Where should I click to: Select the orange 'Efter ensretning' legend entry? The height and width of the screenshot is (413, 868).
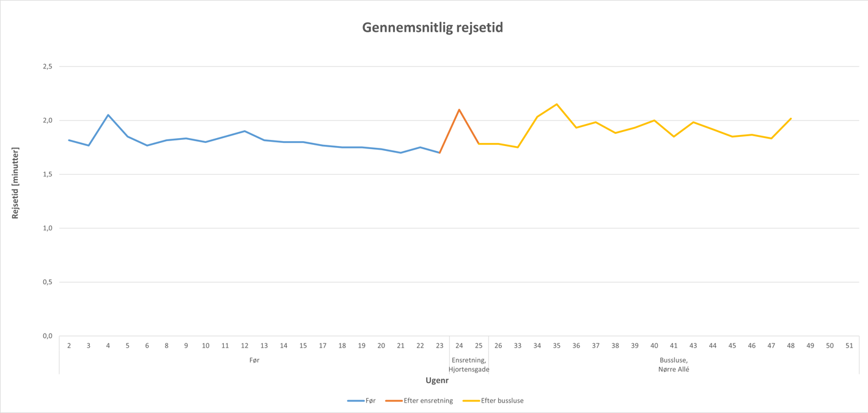tap(420, 401)
